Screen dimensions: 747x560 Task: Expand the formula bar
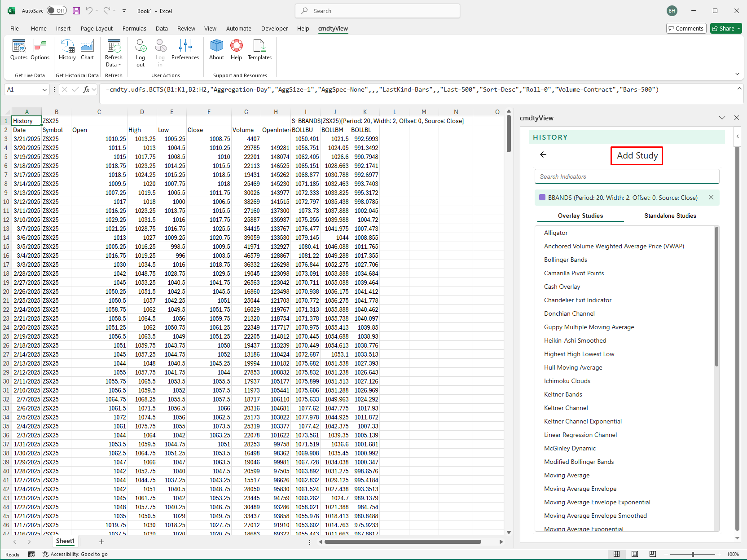[x=739, y=88]
